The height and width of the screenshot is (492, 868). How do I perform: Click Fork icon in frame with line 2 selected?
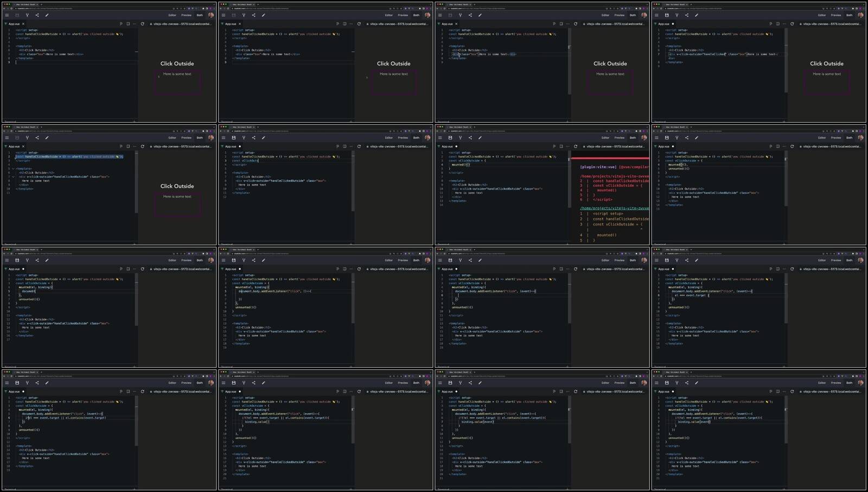(x=27, y=138)
